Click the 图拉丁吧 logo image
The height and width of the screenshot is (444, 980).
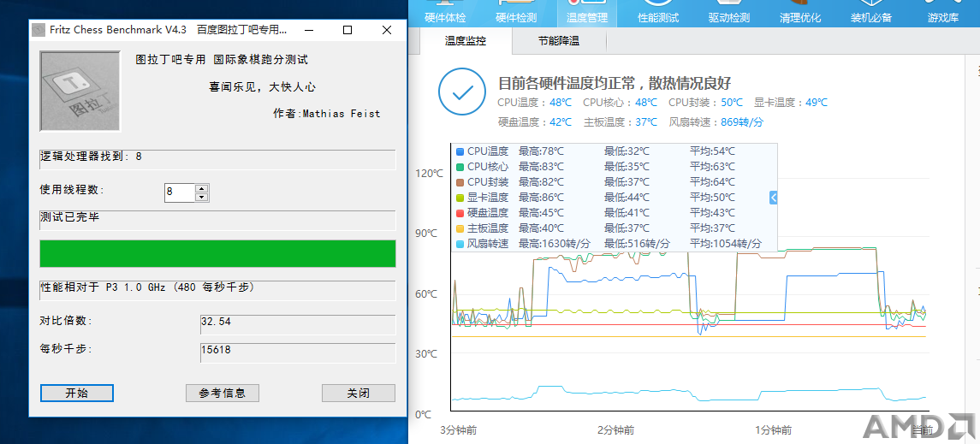(x=80, y=92)
